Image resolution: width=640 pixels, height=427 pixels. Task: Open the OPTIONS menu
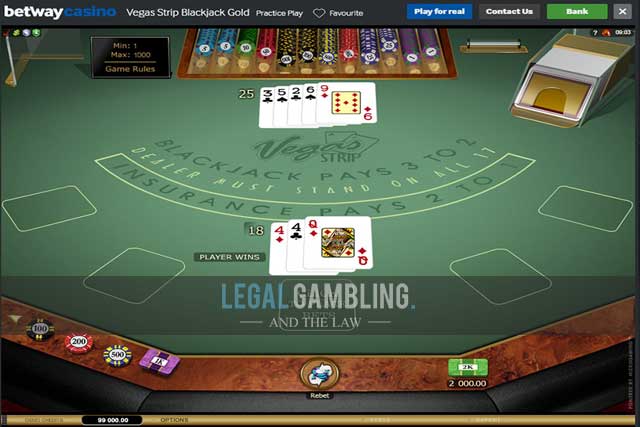pos(174,420)
